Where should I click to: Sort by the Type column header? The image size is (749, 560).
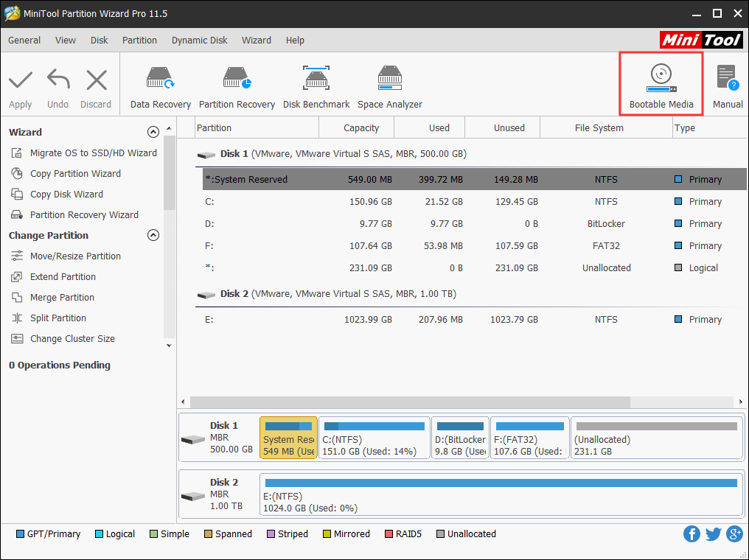[x=710, y=128]
